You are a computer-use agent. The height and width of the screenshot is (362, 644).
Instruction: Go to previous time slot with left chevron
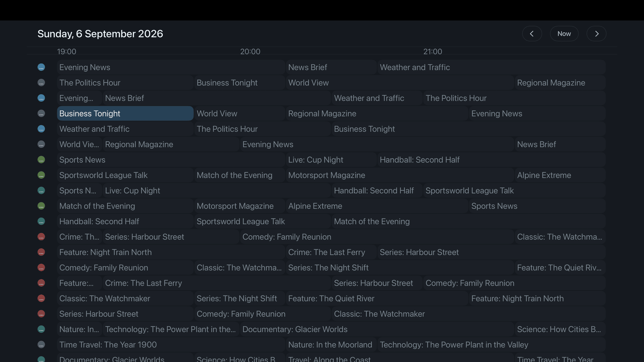coord(532,34)
